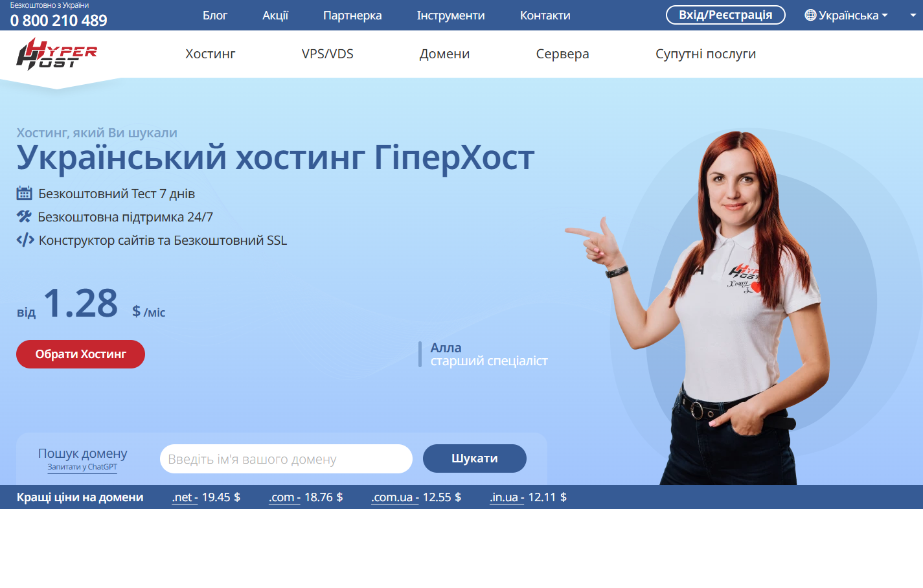Click phone number 0 800 210 489
This screenshot has height=588, width=923.
(x=59, y=21)
